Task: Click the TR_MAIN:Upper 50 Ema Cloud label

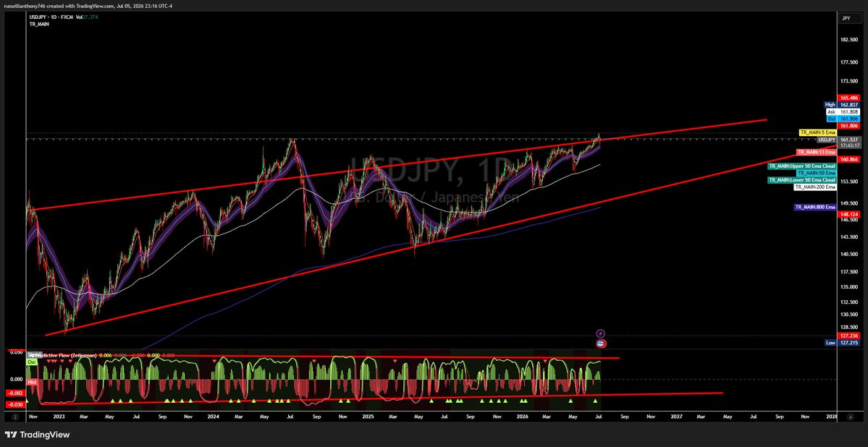Action: click(802, 166)
